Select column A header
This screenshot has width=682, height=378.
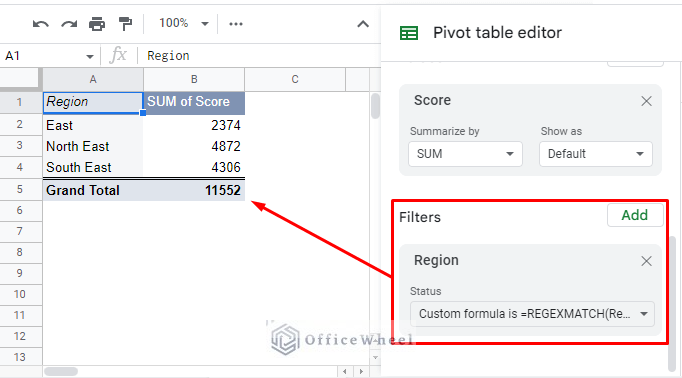coord(93,79)
